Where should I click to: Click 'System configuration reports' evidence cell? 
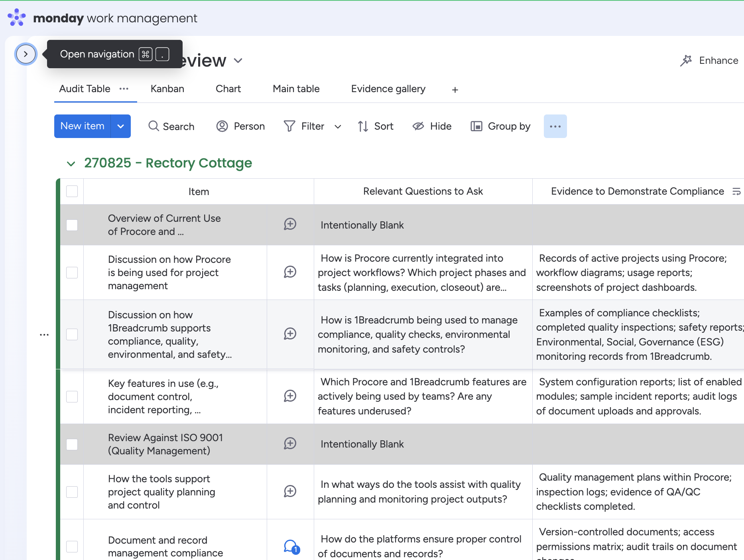click(638, 396)
